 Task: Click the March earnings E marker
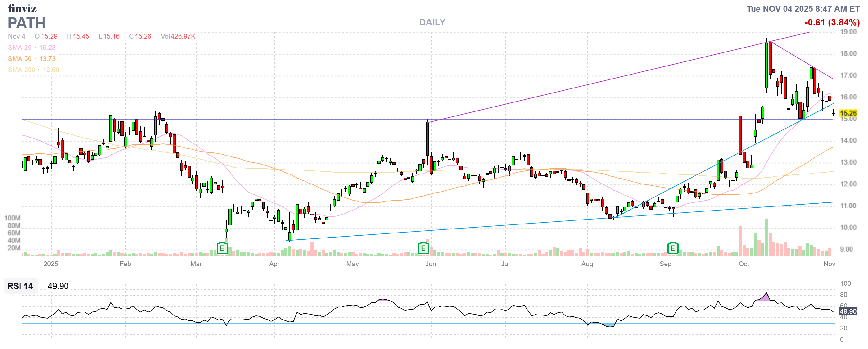222,249
